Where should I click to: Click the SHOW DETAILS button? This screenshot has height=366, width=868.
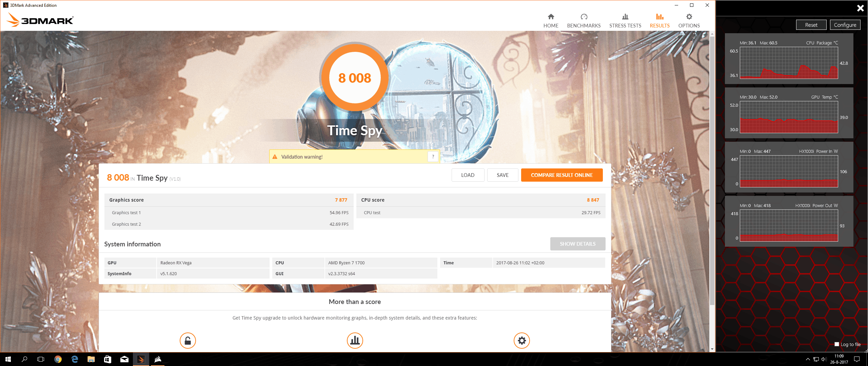[577, 244]
